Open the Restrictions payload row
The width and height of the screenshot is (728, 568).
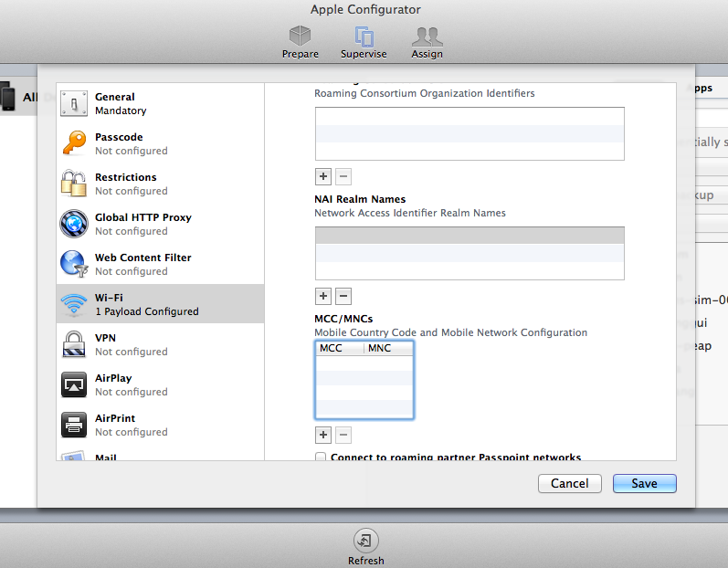[x=160, y=184]
